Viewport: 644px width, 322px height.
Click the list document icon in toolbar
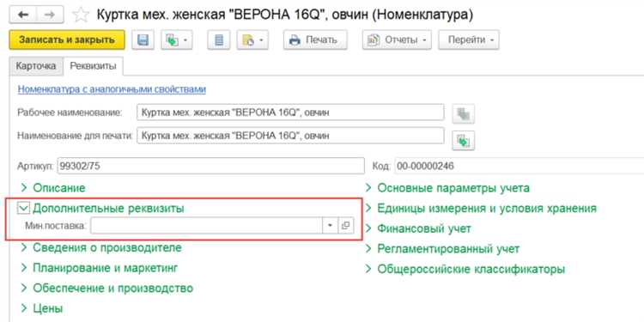tap(218, 39)
